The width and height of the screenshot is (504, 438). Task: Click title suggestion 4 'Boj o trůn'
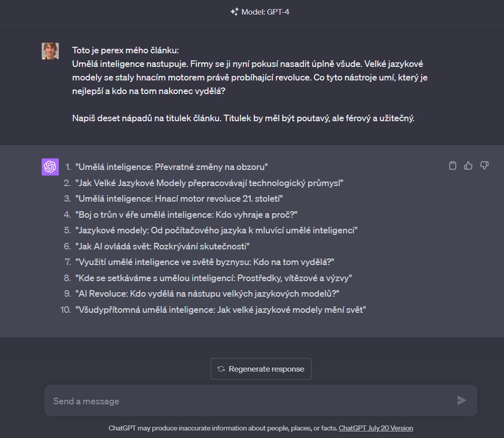pos(186,215)
